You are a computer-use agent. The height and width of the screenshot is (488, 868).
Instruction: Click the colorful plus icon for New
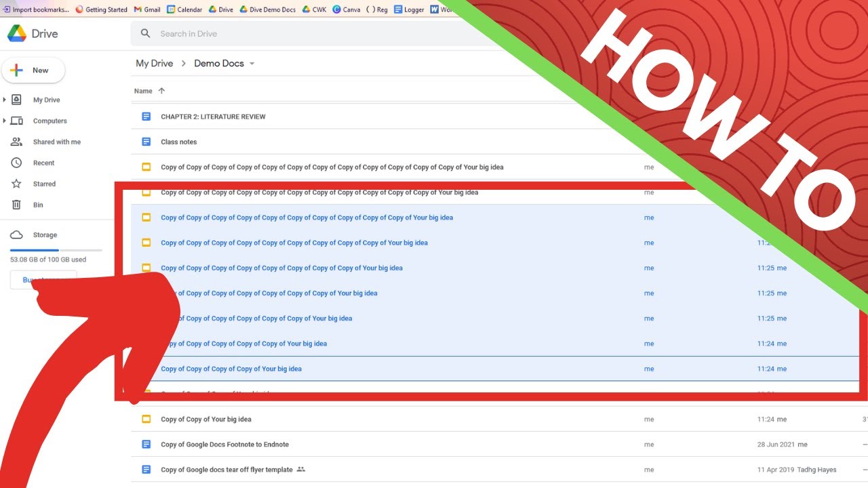click(17, 70)
